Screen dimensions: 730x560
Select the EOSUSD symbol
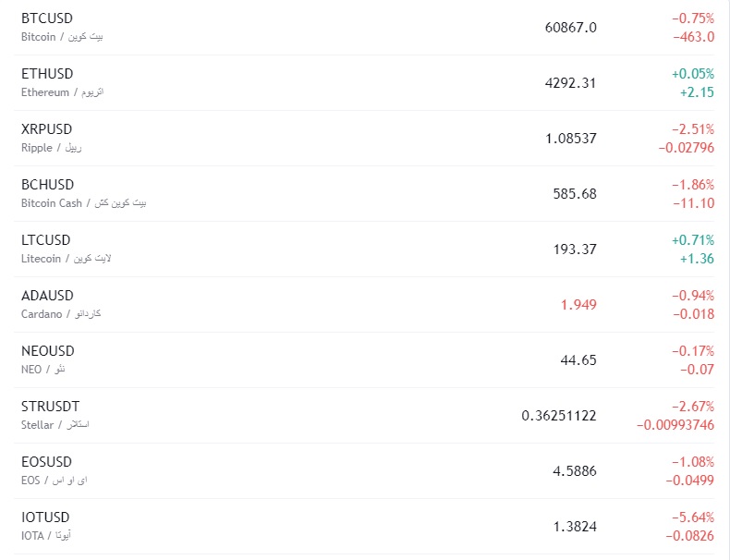pyautogui.click(x=46, y=462)
